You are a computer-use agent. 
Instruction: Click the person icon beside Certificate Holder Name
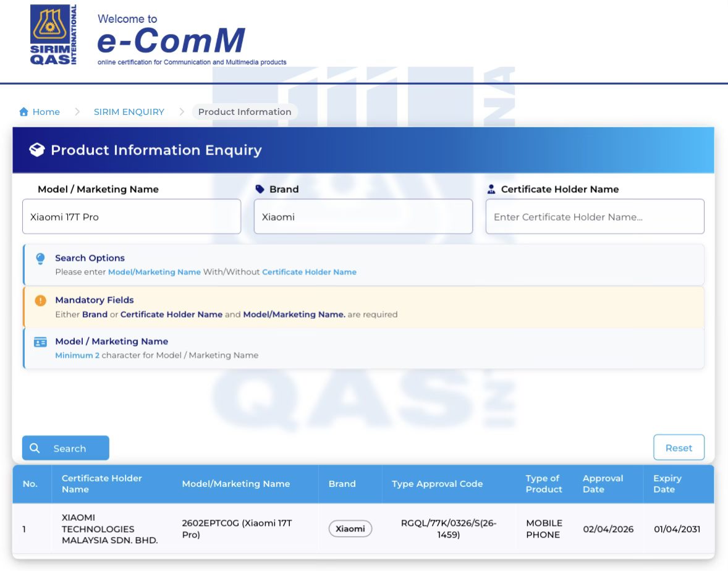[491, 189]
